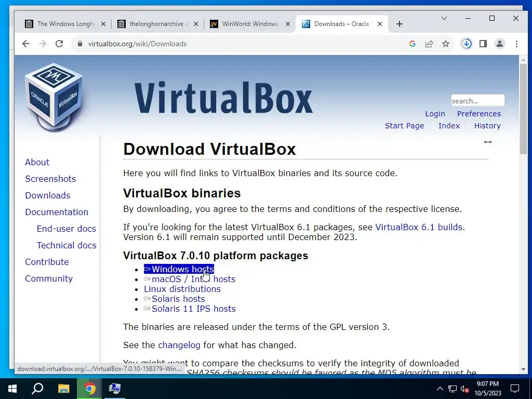Viewport: 532px width, 399px height.
Task: Click the muted volume tray icon
Action: 465,389
